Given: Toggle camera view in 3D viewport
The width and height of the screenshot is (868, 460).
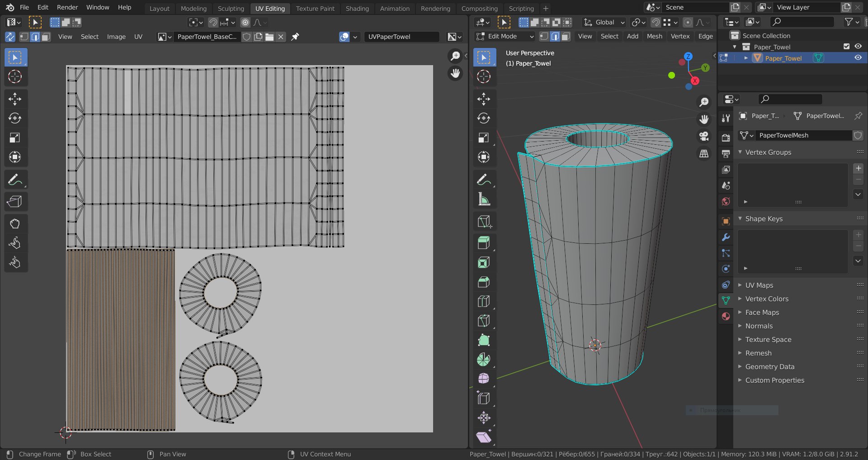Looking at the screenshot, I should [x=704, y=136].
